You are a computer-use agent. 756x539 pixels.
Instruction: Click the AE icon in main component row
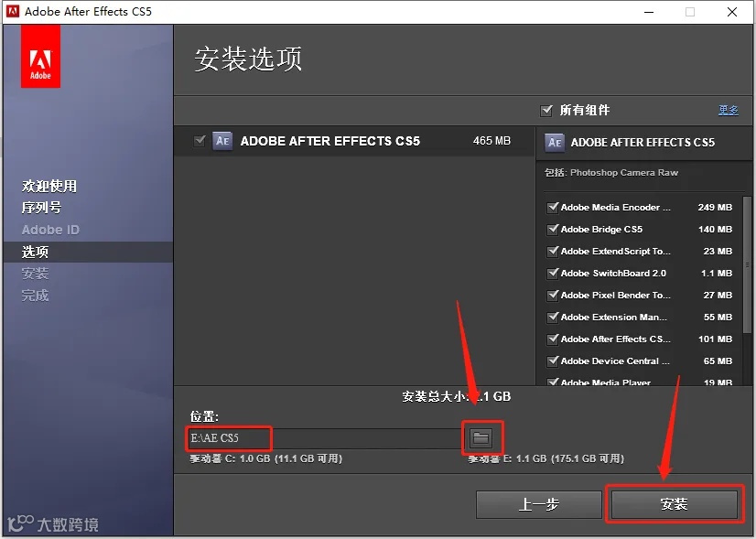[222, 141]
